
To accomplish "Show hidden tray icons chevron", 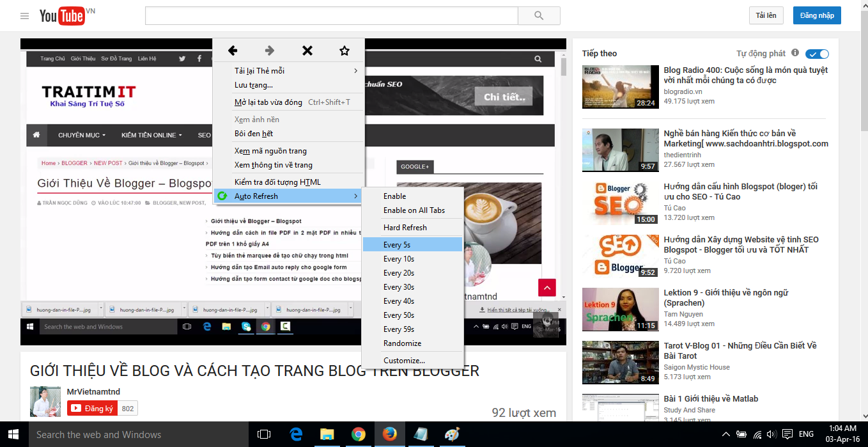I will (725, 434).
